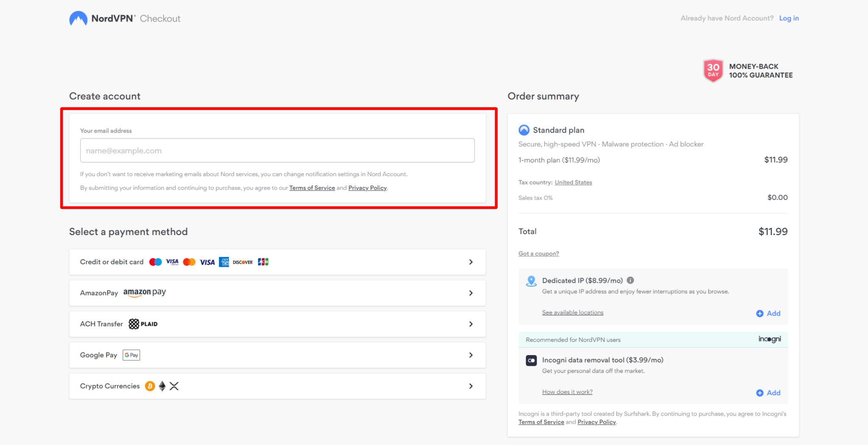Image resolution: width=868 pixels, height=445 pixels.
Task: Open See available locations link
Action: point(573,313)
